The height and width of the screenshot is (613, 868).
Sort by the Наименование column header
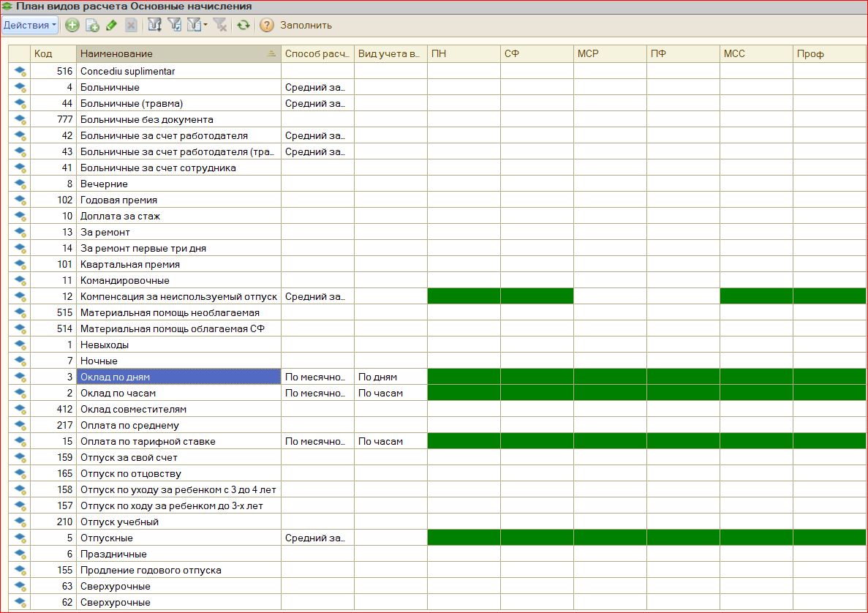click(179, 53)
